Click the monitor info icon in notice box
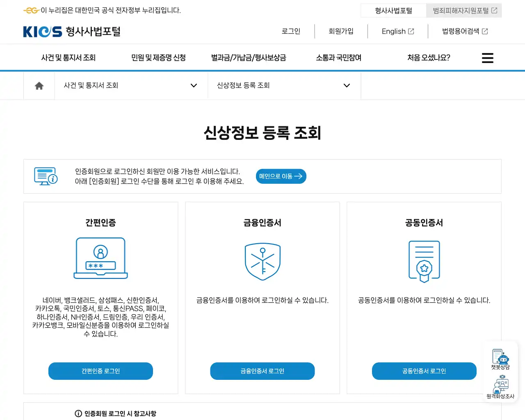Image resolution: width=525 pixels, height=420 pixels. click(x=46, y=176)
